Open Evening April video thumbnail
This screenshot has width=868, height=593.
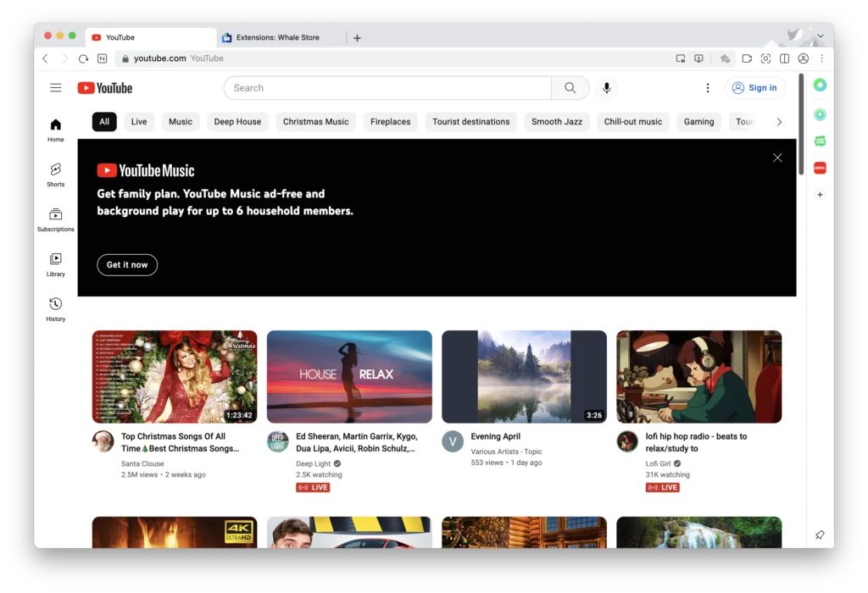click(524, 377)
